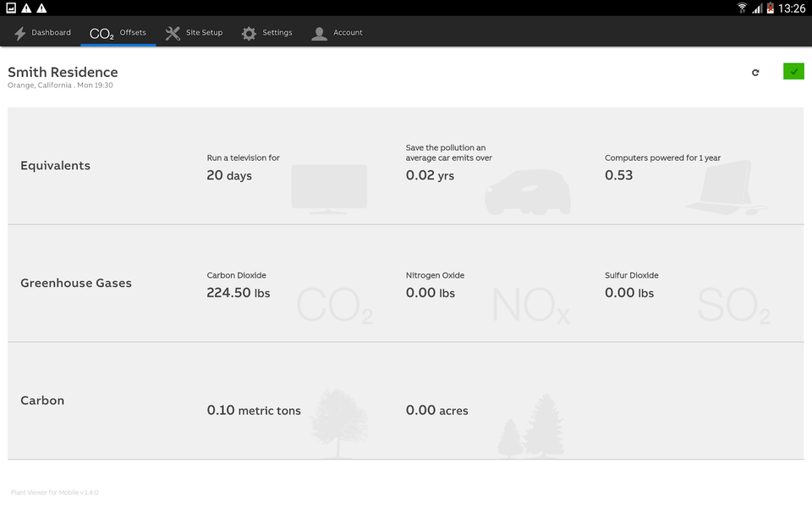This screenshot has width=812, height=508.
Task: Open the Account tab label
Action: click(x=348, y=33)
